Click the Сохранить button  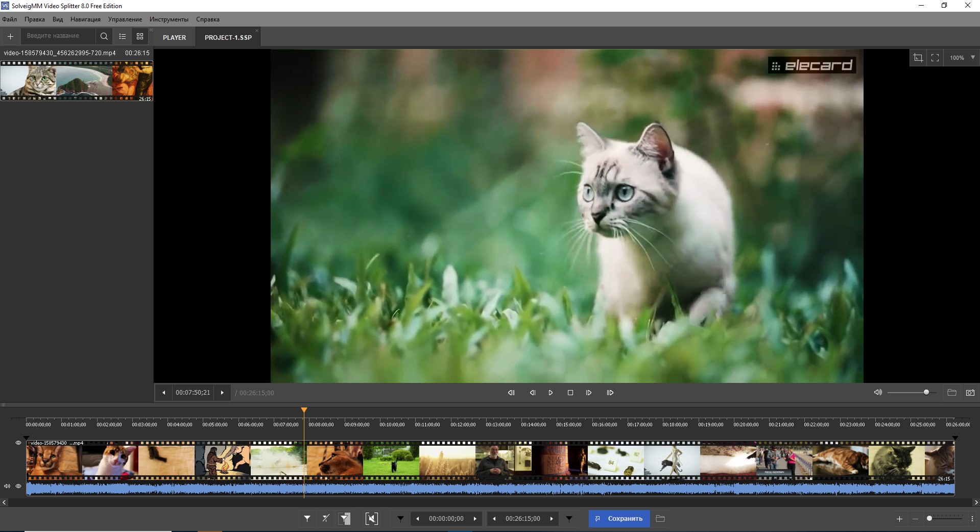click(x=619, y=519)
